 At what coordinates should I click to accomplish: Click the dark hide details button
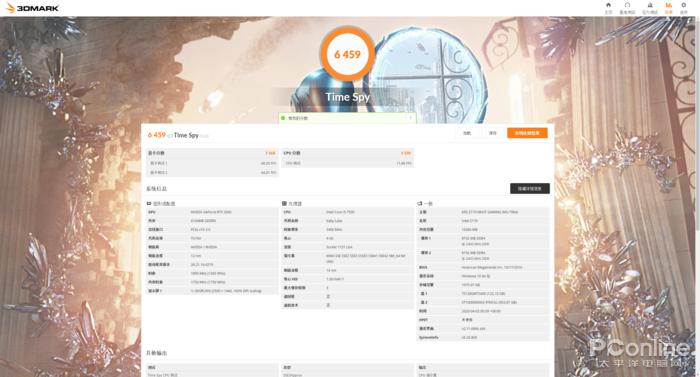[x=530, y=188]
